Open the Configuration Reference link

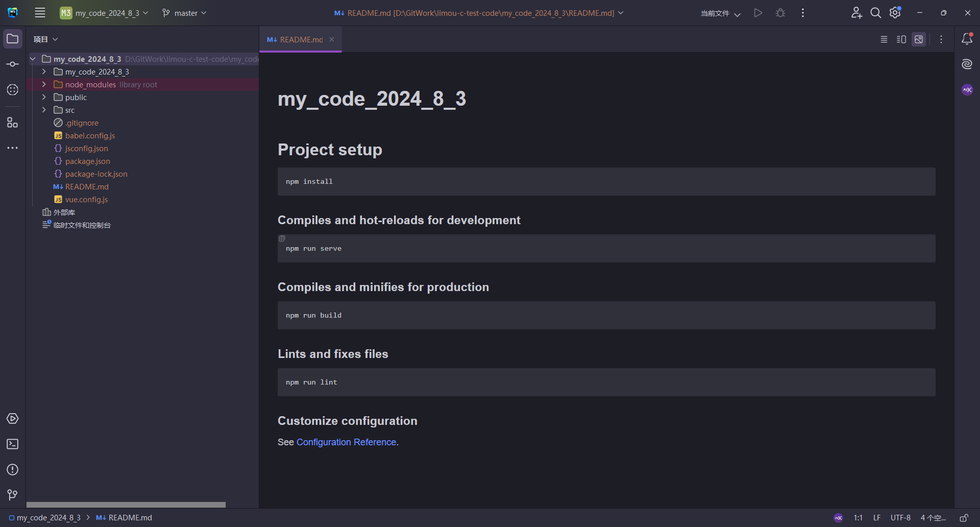tap(346, 442)
